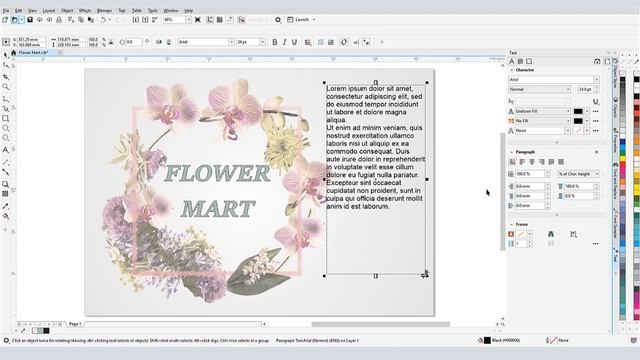
Task: Toggle Underline in the property bar
Action: [x=294, y=42]
